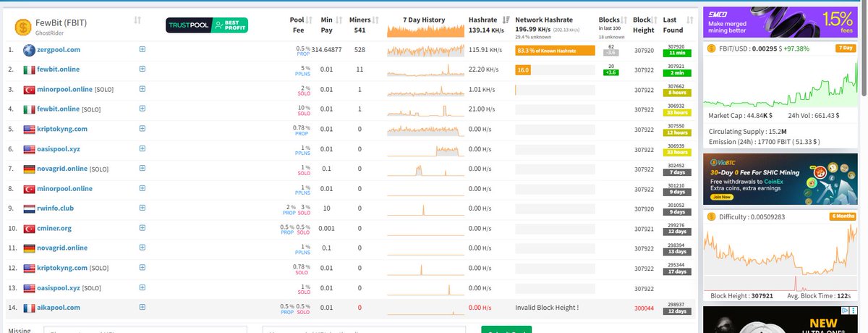Expand novagrid.online [SOLO] row 7 details
Screen dimensions: 868x333
pyautogui.click(x=142, y=169)
